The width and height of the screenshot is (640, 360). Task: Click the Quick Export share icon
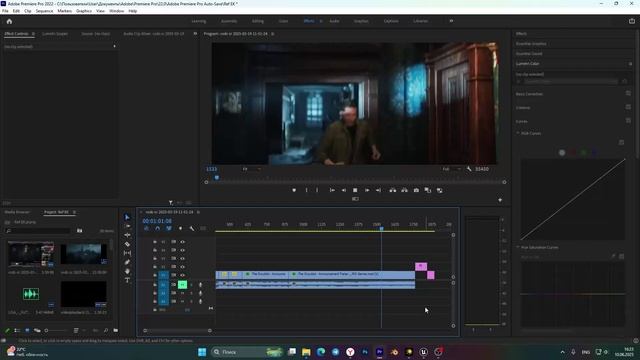(632, 21)
